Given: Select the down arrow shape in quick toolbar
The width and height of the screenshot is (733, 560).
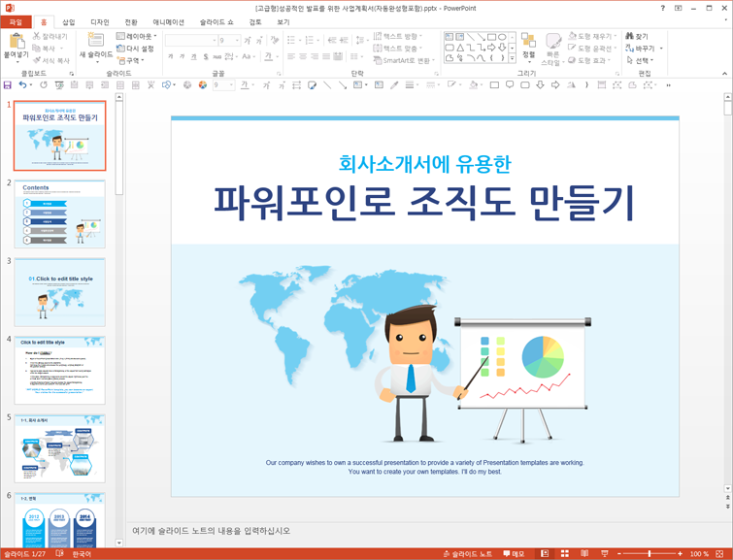Looking at the screenshot, I should tap(540, 85).
